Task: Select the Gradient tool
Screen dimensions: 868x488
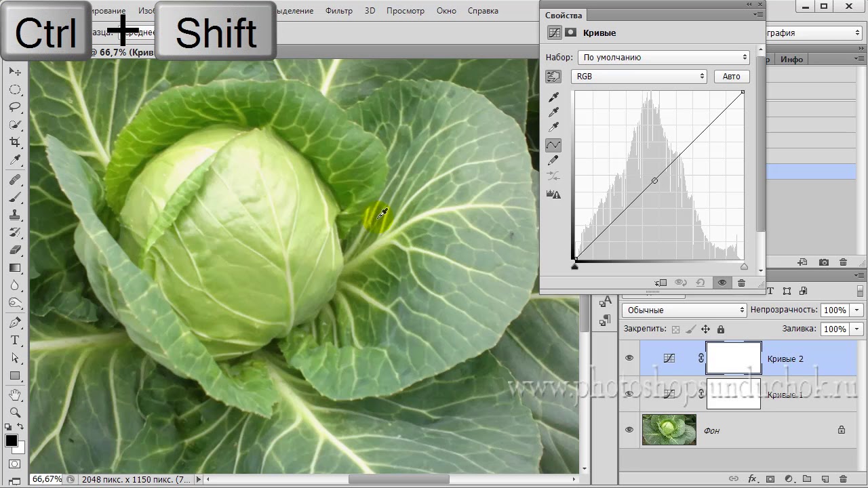Action: coord(15,268)
